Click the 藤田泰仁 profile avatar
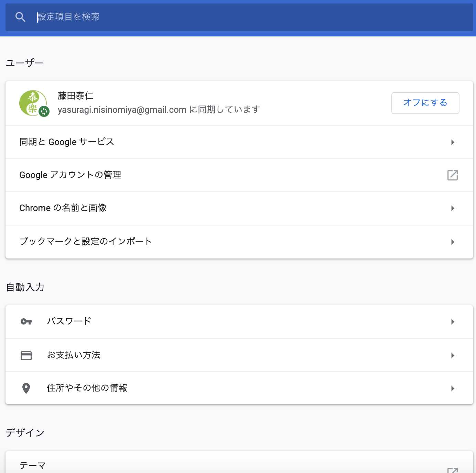This screenshot has height=473, width=476. tap(33, 103)
